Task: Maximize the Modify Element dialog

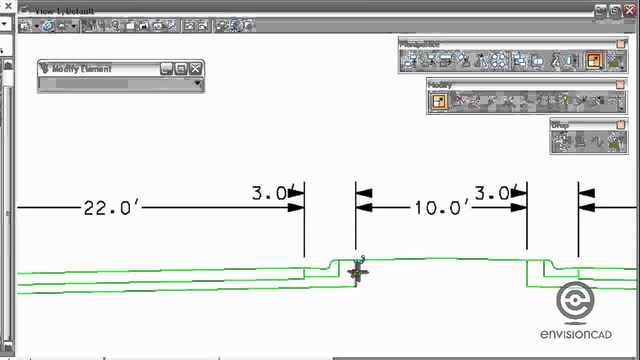Action: point(181,69)
